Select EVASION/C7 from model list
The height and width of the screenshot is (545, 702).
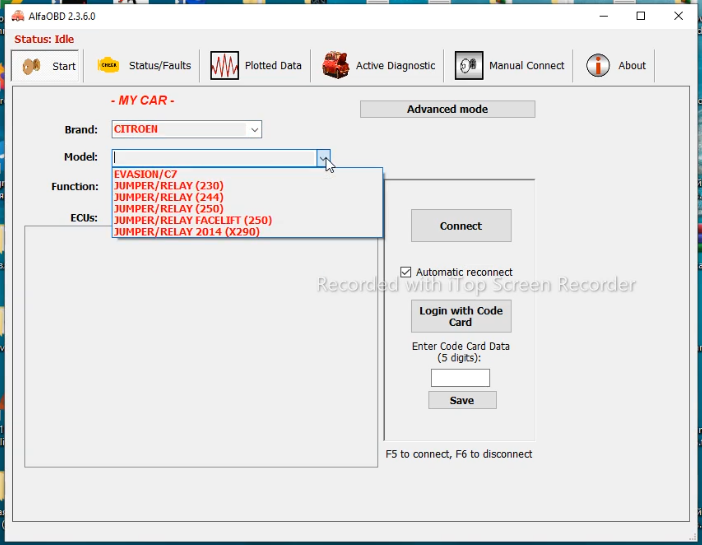click(x=247, y=174)
